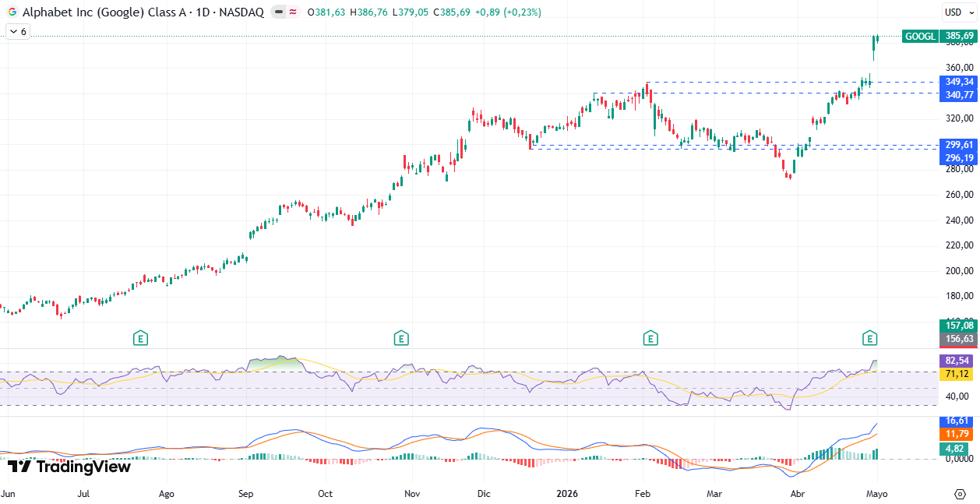Click the 2026 label on time axis

coord(569,494)
